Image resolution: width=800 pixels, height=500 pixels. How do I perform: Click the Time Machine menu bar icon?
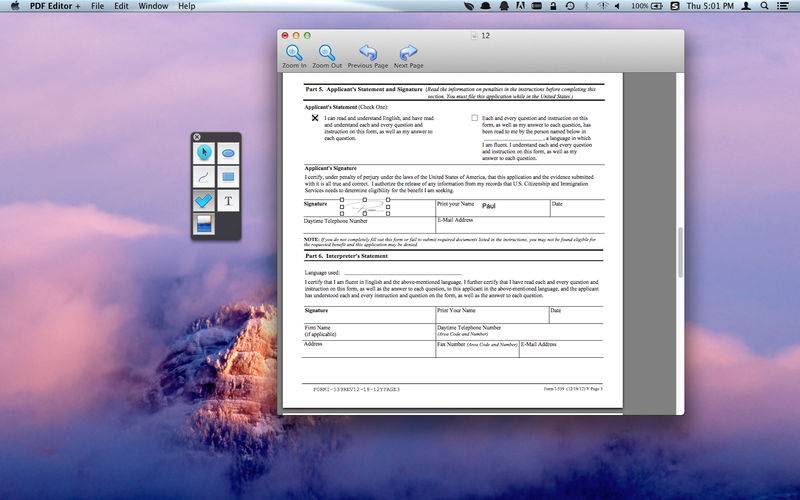[570, 6]
